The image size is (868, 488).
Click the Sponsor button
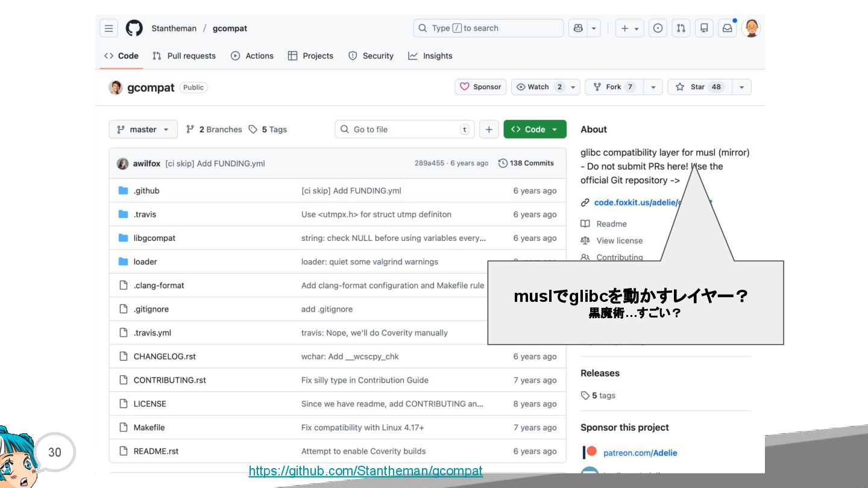click(480, 87)
